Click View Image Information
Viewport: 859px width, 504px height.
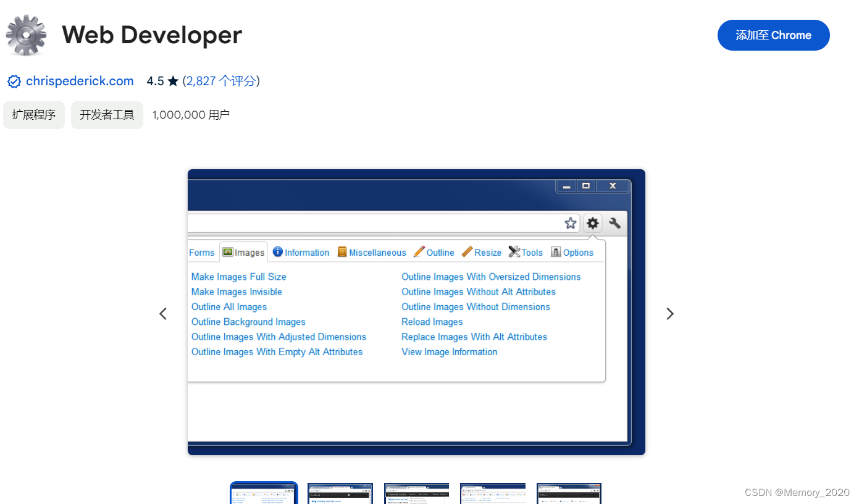[450, 352]
